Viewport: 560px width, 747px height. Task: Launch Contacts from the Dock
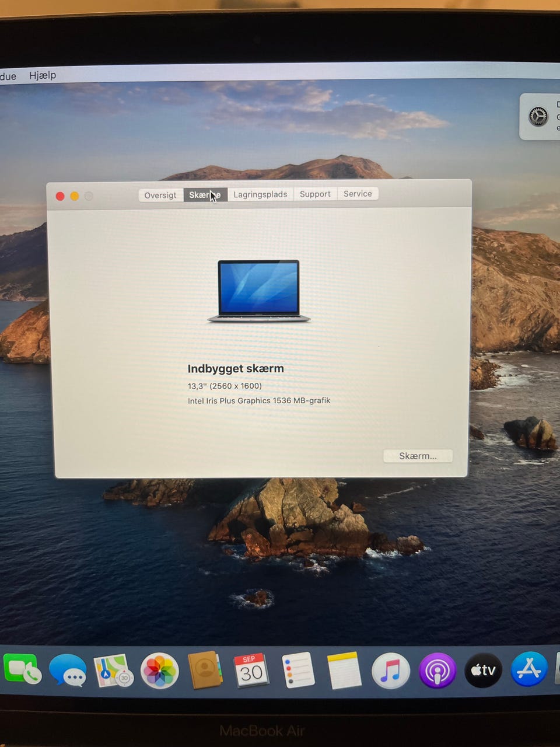click(x=205, y=671)
